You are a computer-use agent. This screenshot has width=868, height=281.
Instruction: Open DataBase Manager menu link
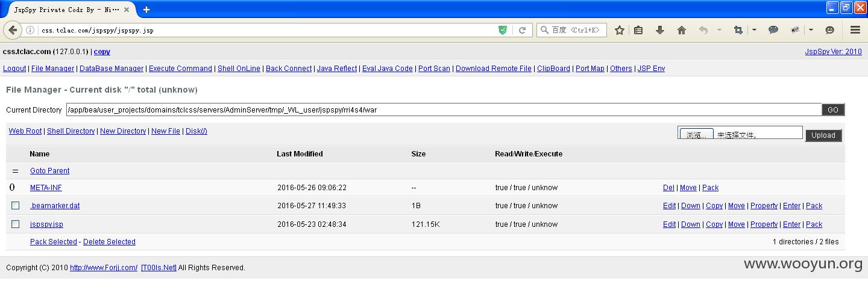[112, 69]
